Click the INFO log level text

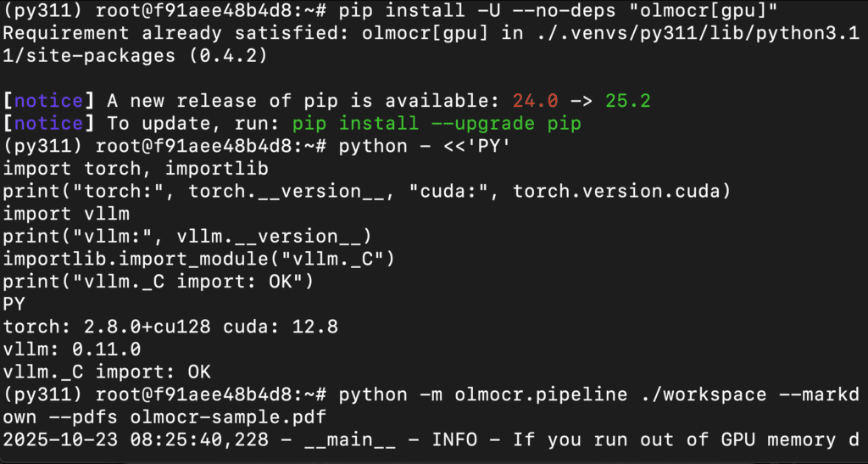click(x=454, y=439)
